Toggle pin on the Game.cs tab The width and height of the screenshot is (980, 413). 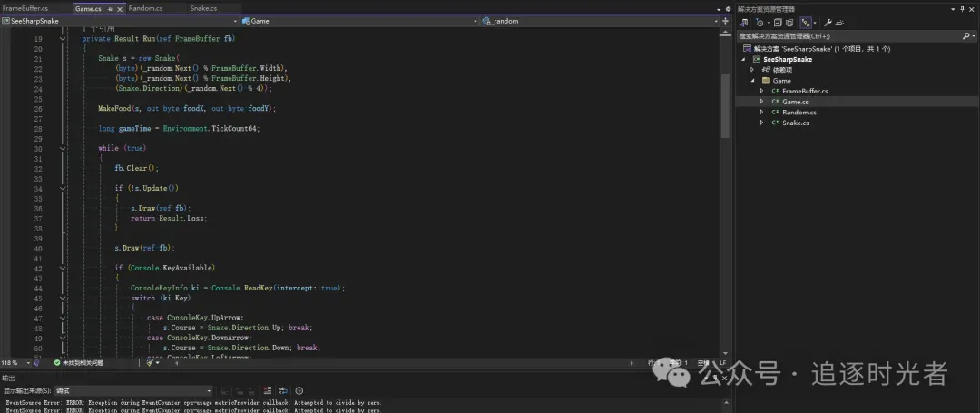point(110,8)
